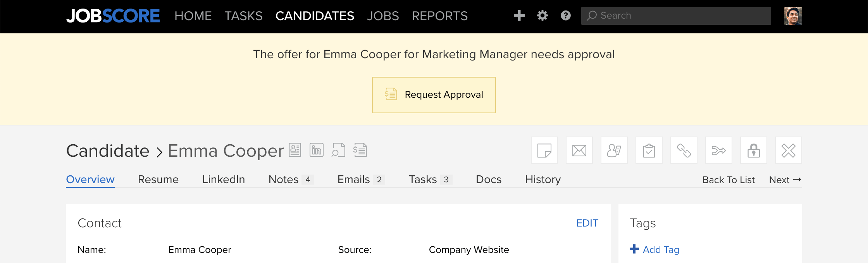
Task: Click the document search icon beside candidate name
Action: 338,150
